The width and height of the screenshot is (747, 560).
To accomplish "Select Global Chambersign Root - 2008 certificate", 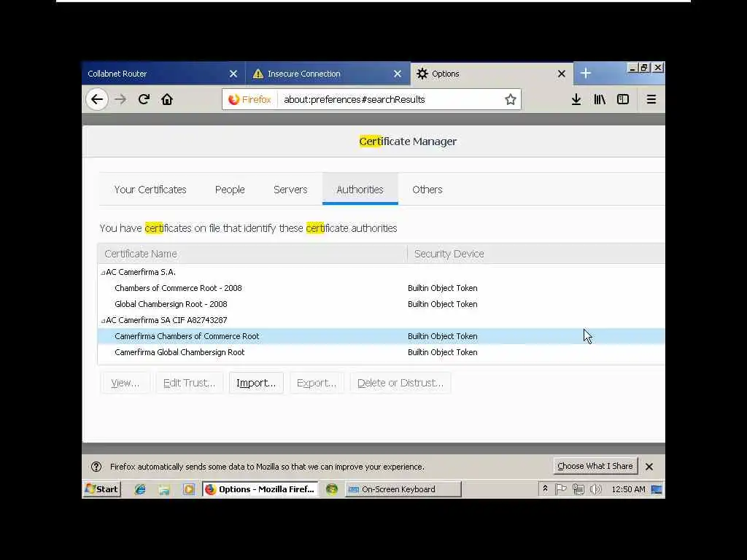I will coord(381,304).
